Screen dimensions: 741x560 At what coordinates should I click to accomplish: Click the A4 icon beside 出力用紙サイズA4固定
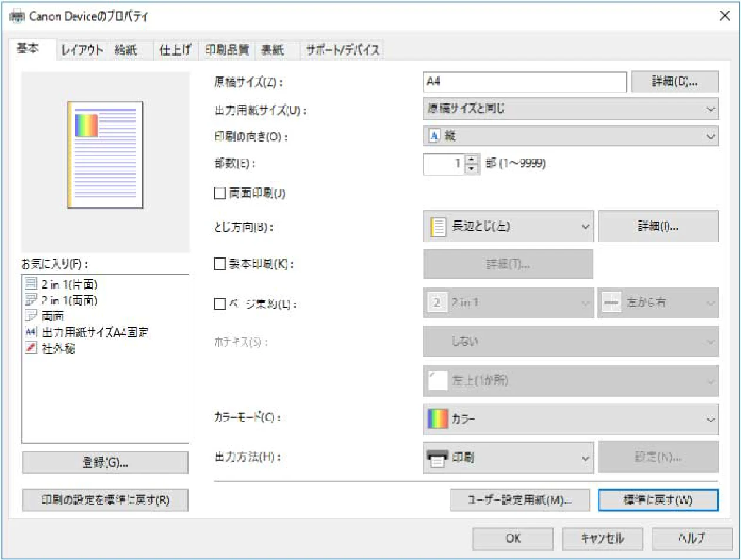pyautogui.click(x=31, y=331)
